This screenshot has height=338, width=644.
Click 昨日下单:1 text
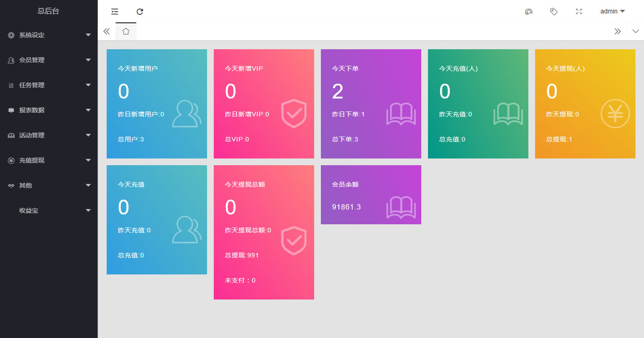click(348, 114)
